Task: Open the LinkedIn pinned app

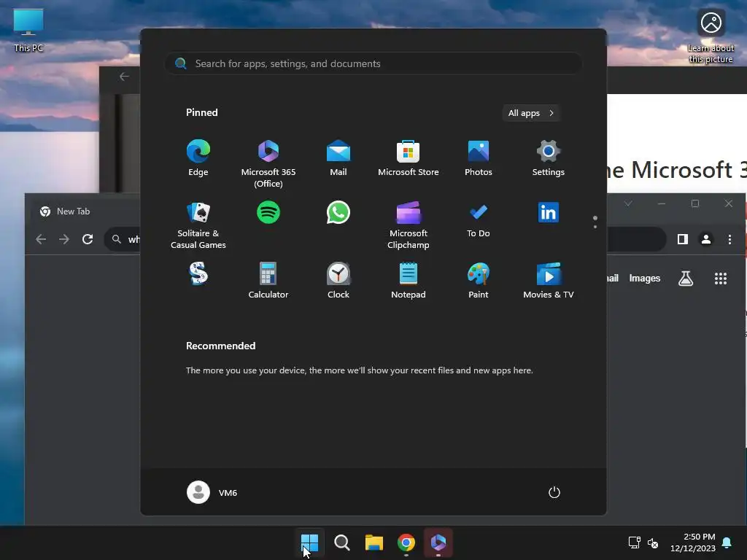Action: point(549,212)
